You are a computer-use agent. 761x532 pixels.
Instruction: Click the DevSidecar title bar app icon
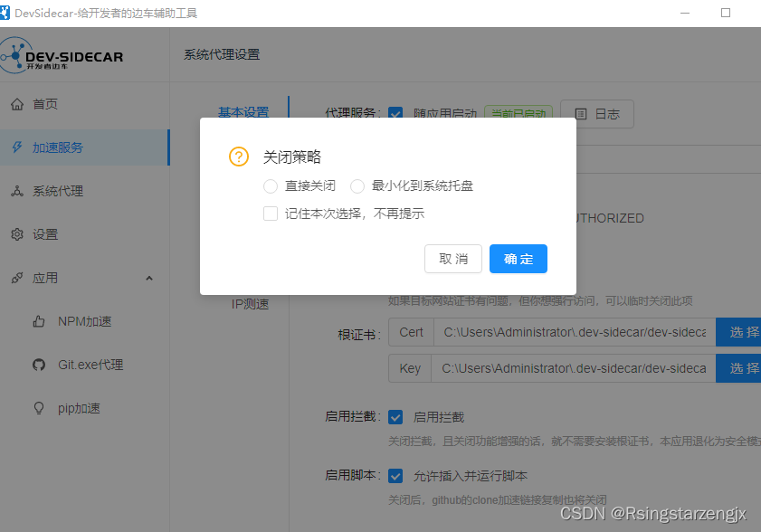5,13
